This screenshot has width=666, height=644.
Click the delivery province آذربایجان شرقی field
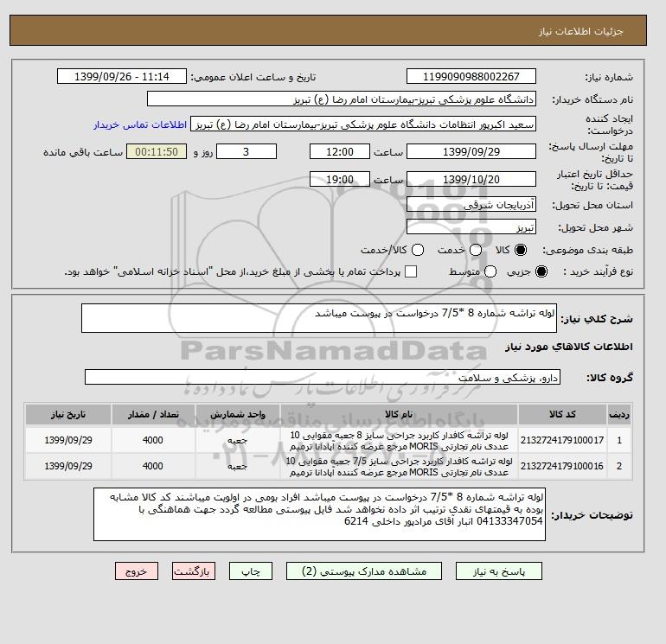click(x=471, y=205)
